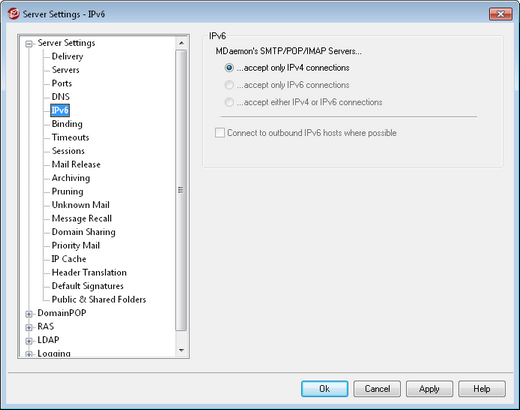Select accept only IPv4 connections option

[x=229, y=68]
